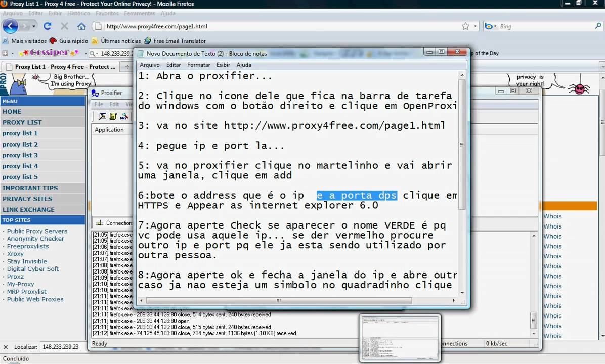Open Free Email Translator bookmark icon

point(147,41)
